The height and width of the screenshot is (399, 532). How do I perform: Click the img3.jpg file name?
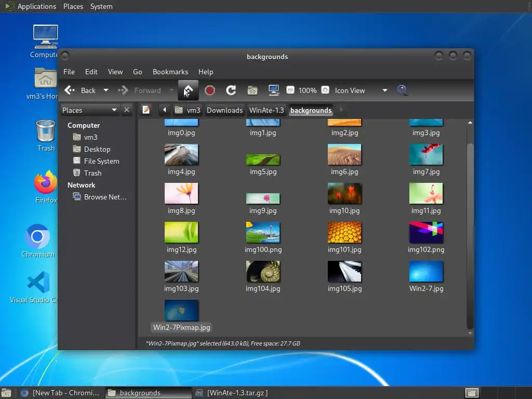pyautogui.click(x=426, y=132)
